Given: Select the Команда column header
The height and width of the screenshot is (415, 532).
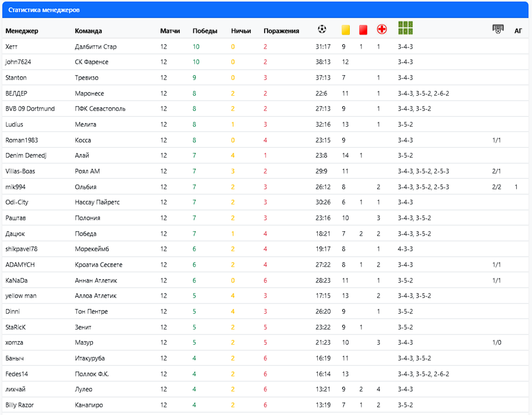Looking at the screenshot, I should coord(88,31).
